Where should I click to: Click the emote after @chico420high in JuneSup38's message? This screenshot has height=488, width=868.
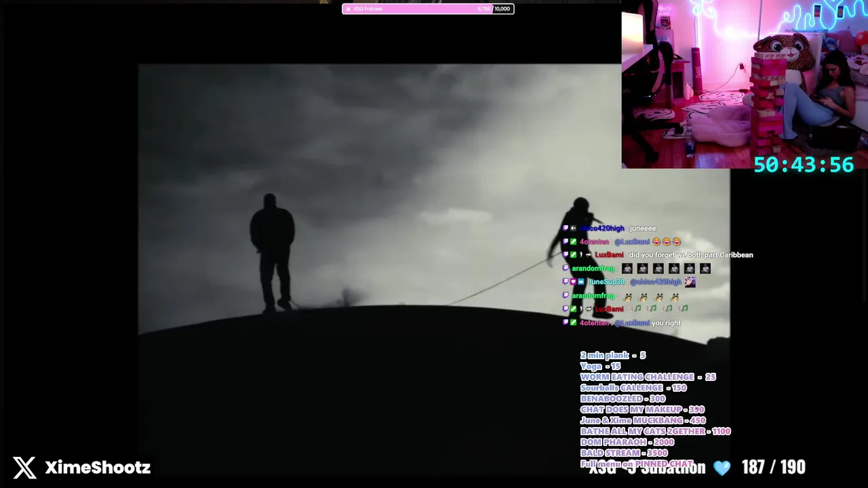tap(690, 282)
